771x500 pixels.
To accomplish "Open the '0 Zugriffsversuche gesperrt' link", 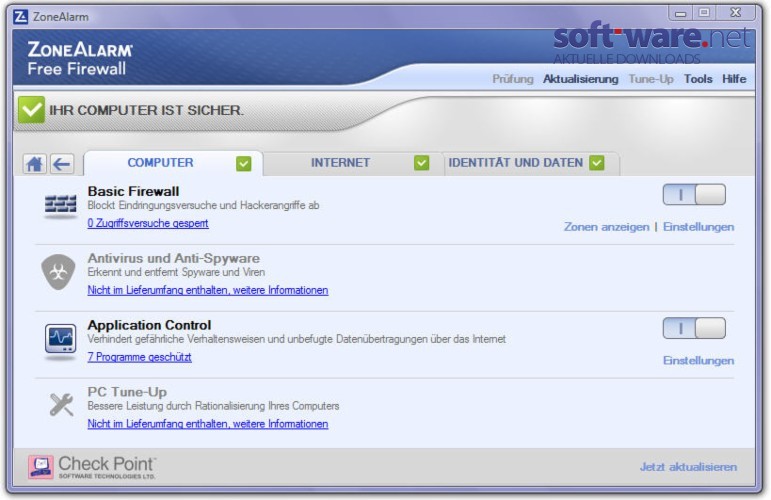I will tap(148, 223).
